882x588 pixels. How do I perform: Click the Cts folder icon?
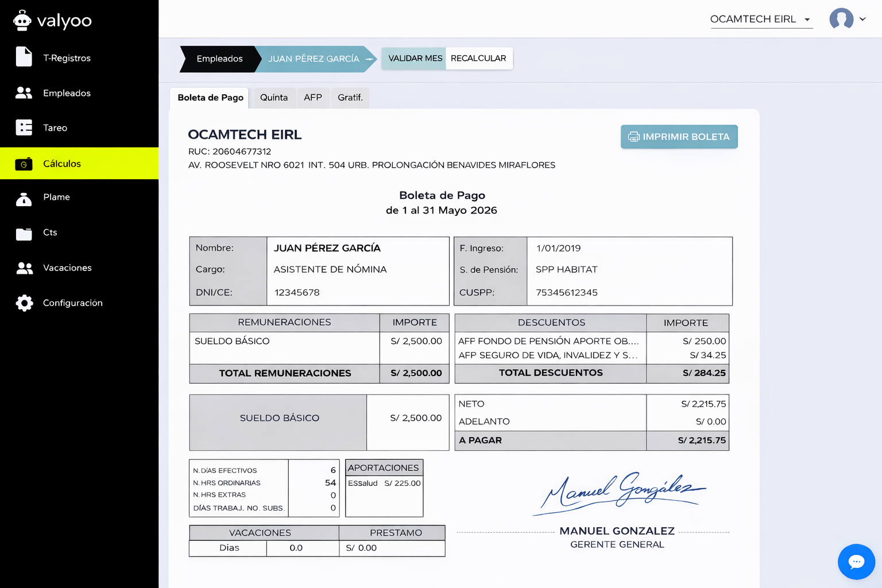point(24,234)
